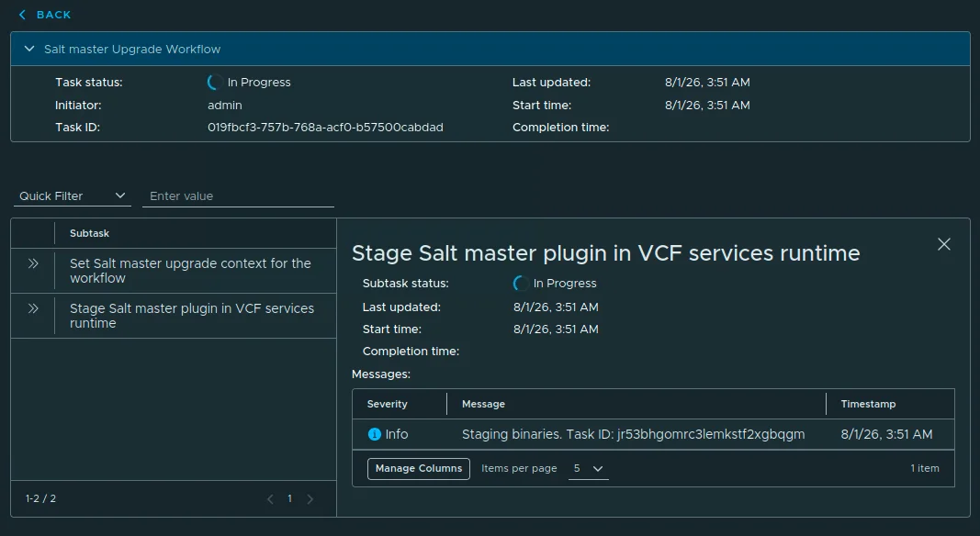Click the 'Stage Salt master plugin' panel heading

(x=605, y=253)
